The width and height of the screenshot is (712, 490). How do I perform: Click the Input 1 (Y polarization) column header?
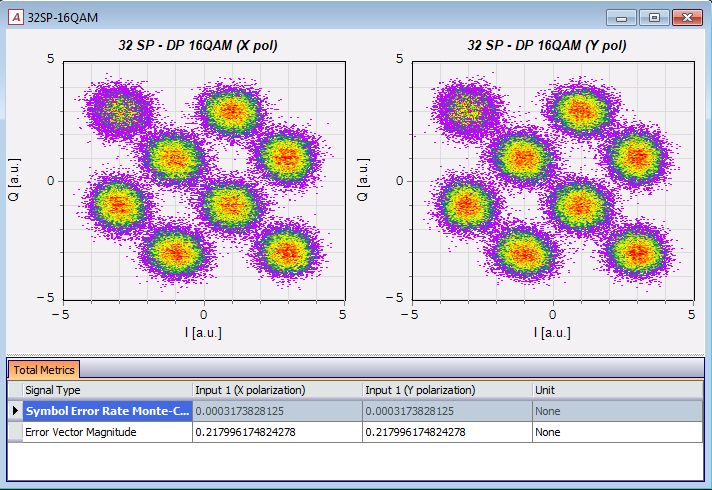click(446, 390)
